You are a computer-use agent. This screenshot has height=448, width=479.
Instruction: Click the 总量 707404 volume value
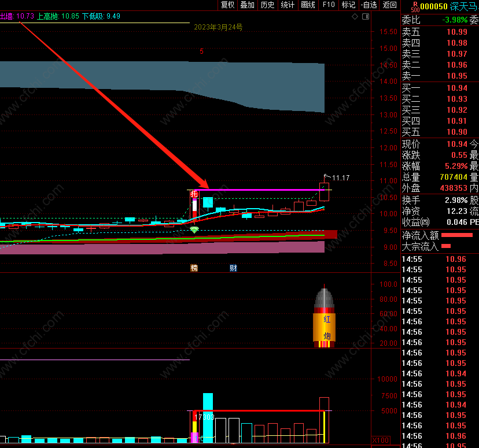pos(454,177)
